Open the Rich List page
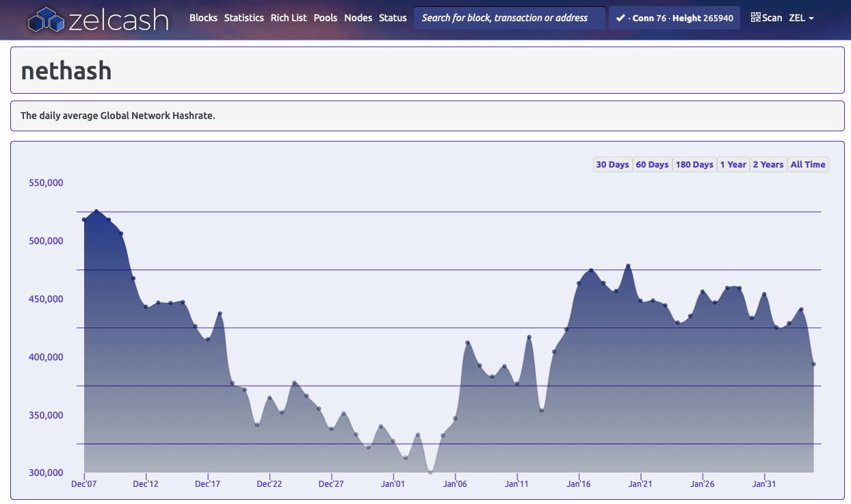This screenshot has height=504, width=851. click(x=289, y=18)
